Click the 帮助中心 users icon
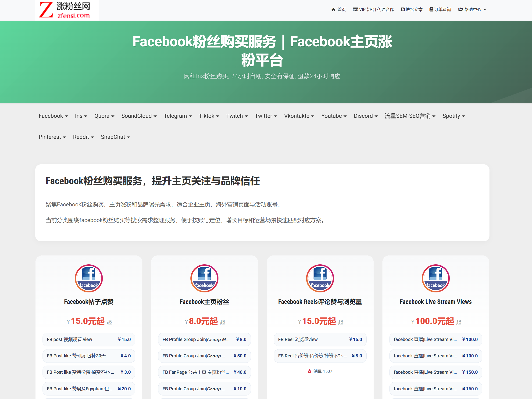 [460, 10]
